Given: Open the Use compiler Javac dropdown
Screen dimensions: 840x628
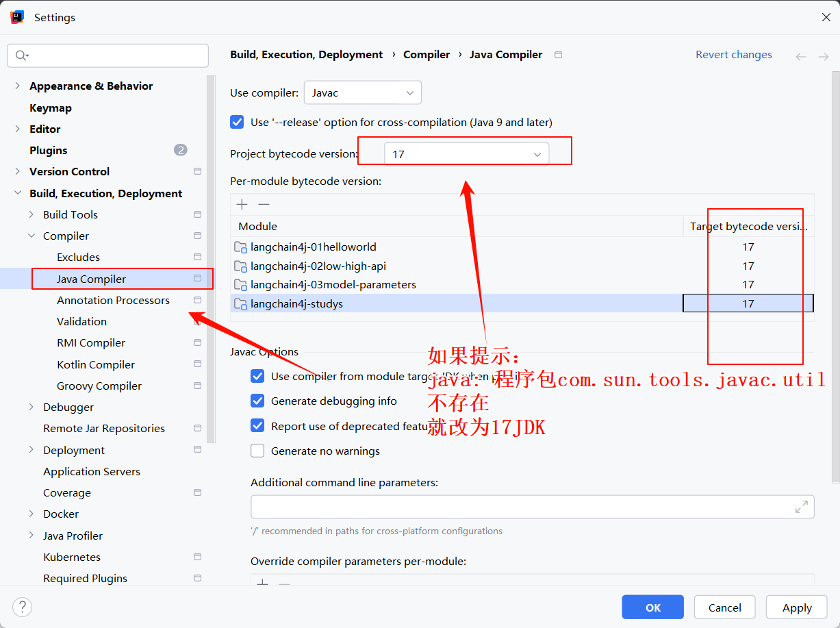Looking at the screenshot, I should pyautogui.click(x=362, y=92).
